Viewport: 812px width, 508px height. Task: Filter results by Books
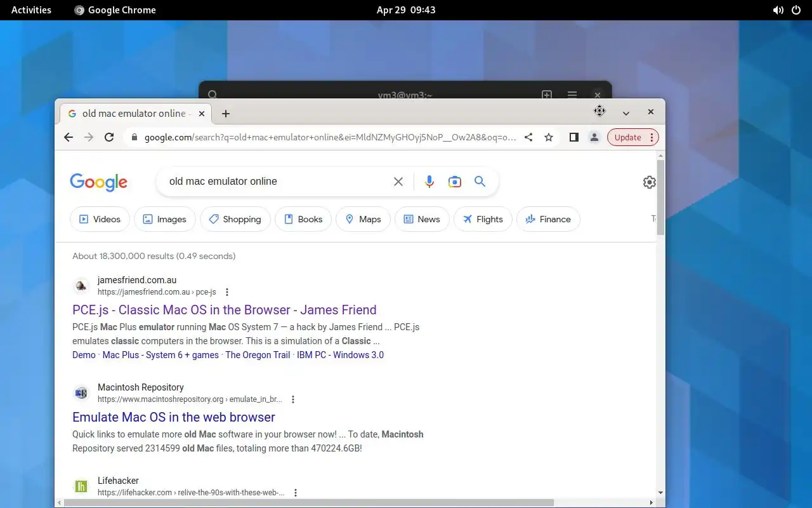[303, 219]
